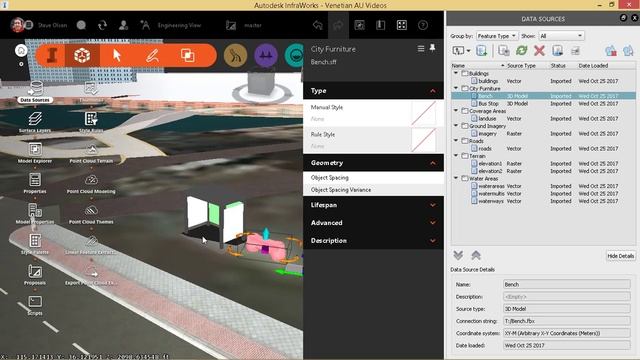Image resolution: width=640 pixels, height=360 pixels.
Task: Sort by the Date Loaded column header
Action: pos(593,65)
